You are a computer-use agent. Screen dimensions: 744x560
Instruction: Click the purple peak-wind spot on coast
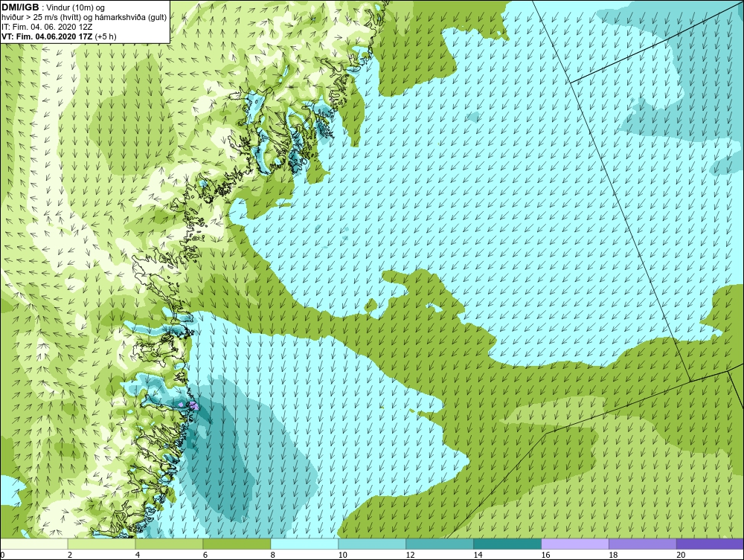(193, 405)
